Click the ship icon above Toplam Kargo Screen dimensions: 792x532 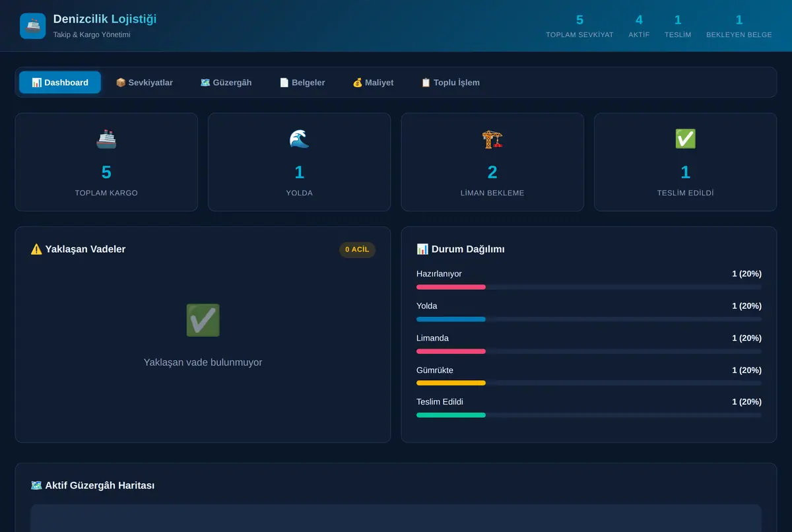coord(106,139)
